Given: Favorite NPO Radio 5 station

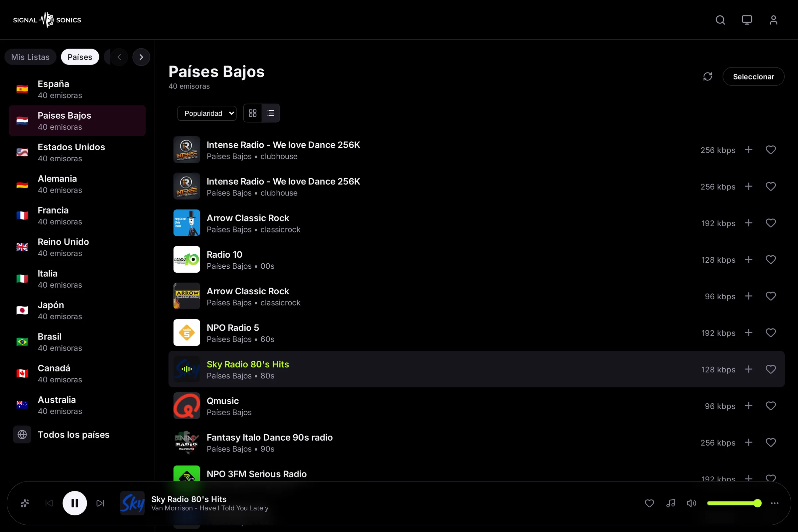Looking at the screenshot, I should click(770, 333).
